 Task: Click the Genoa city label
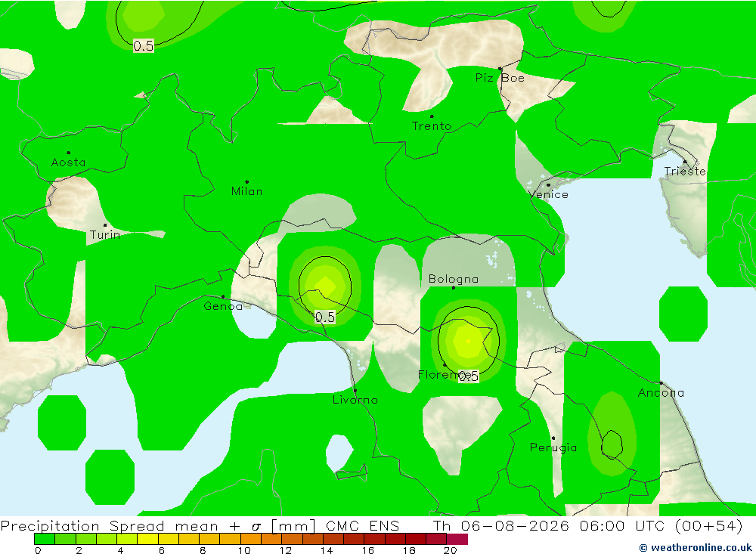(x=223, y=306)
